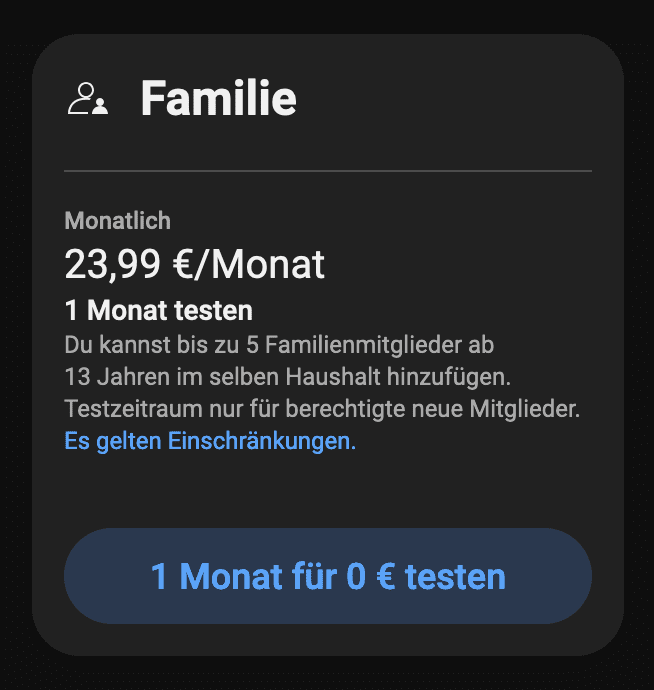Click the Testzeitraum eligibility sentence

[322, 409]
